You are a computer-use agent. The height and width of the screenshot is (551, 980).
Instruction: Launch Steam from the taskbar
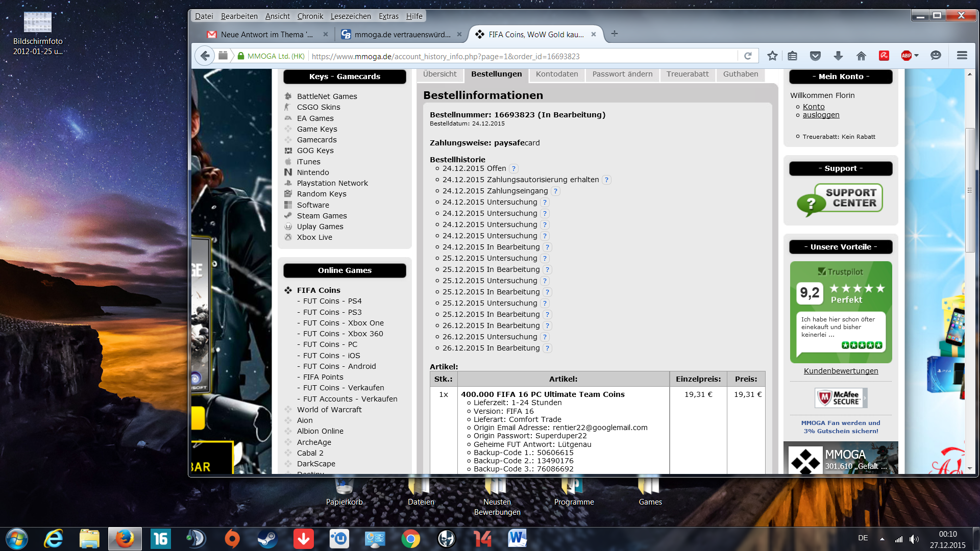point(267,539)
